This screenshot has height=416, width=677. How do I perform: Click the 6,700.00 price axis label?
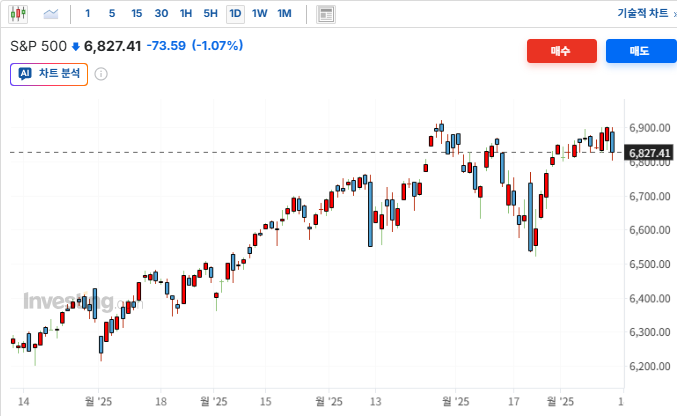649,196
